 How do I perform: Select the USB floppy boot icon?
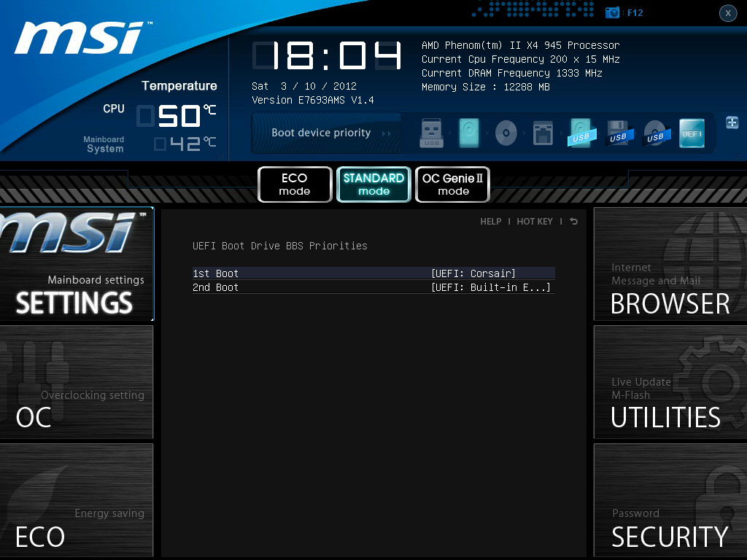tap(619, 133)
